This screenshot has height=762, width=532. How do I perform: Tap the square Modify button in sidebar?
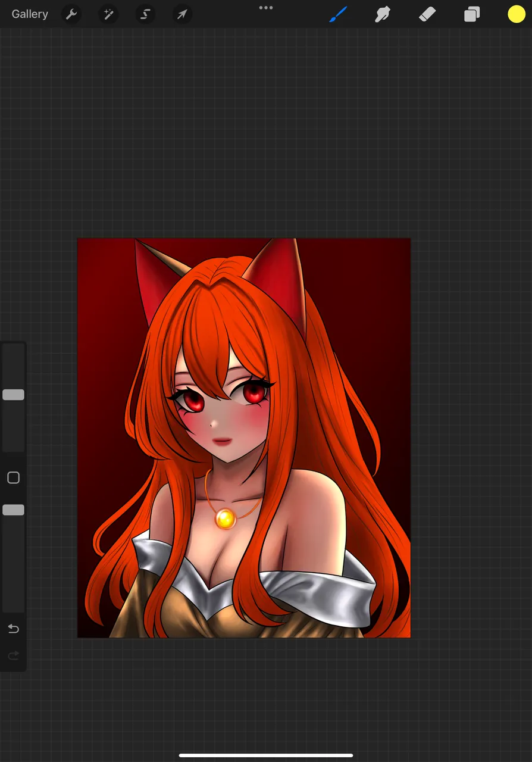click(13, 477)
